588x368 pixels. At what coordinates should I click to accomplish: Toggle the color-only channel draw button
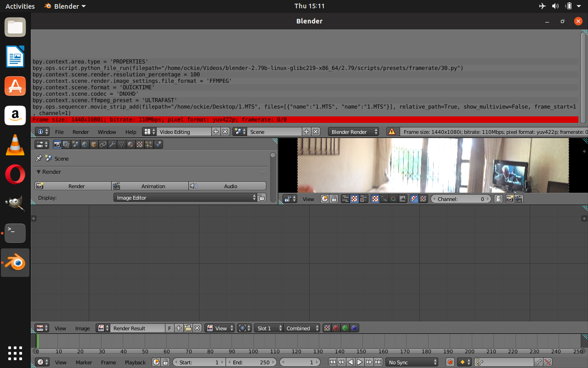(423, 199)
